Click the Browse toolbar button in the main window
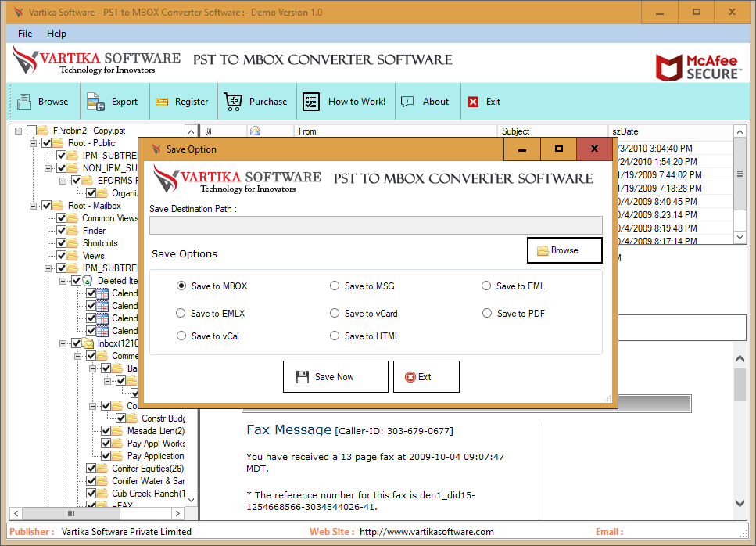756x546 pixels. click(43, 102)
